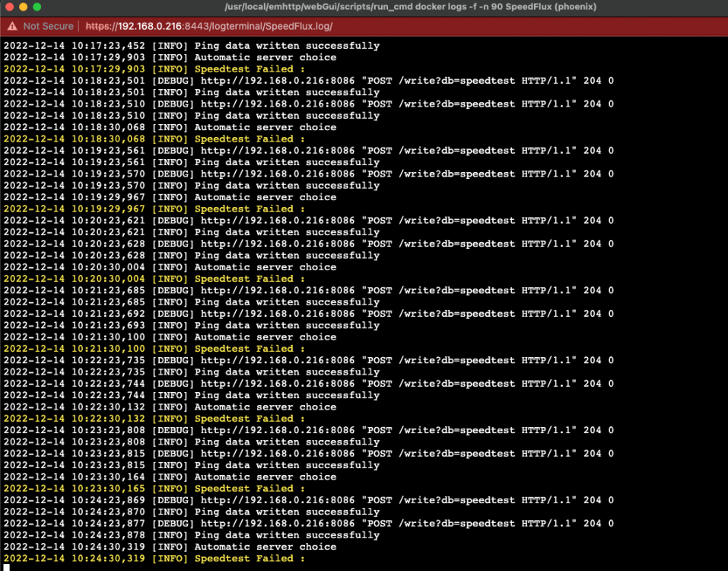Click the 10:20:30,004 Automatic server choice line
The height and width of the screenshot is (571, 728).
point(170,266)
